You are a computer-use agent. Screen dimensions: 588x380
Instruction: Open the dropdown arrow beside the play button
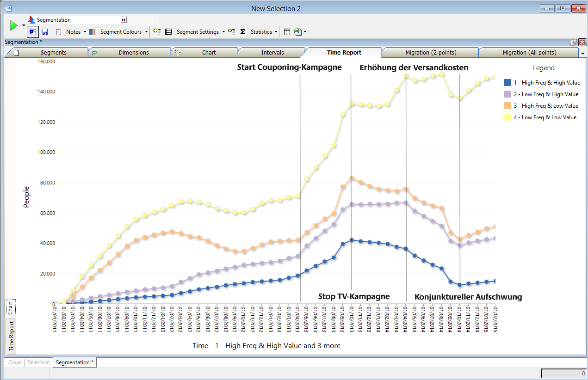coord(23,25)
